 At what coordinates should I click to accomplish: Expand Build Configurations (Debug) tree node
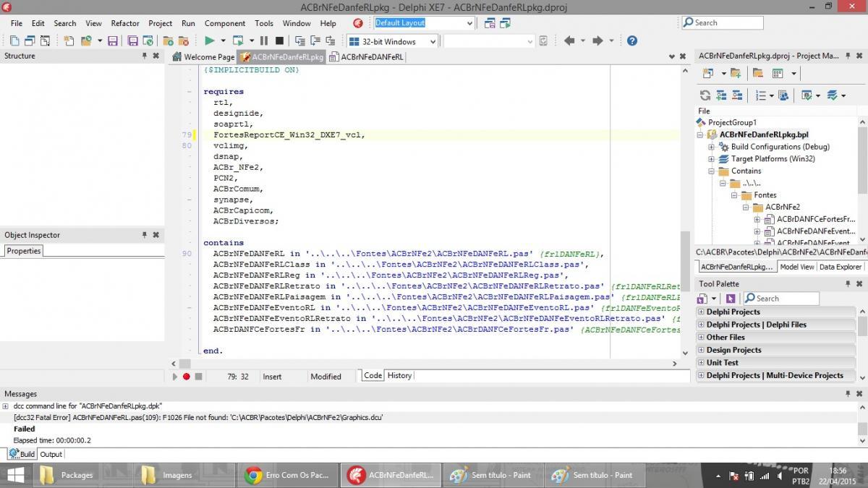(711, 147)
